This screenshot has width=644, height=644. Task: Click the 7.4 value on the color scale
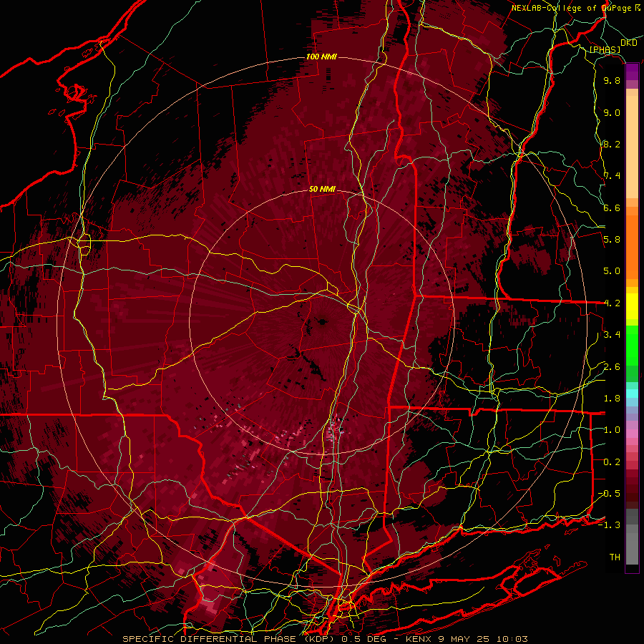(x=612, y=176)
